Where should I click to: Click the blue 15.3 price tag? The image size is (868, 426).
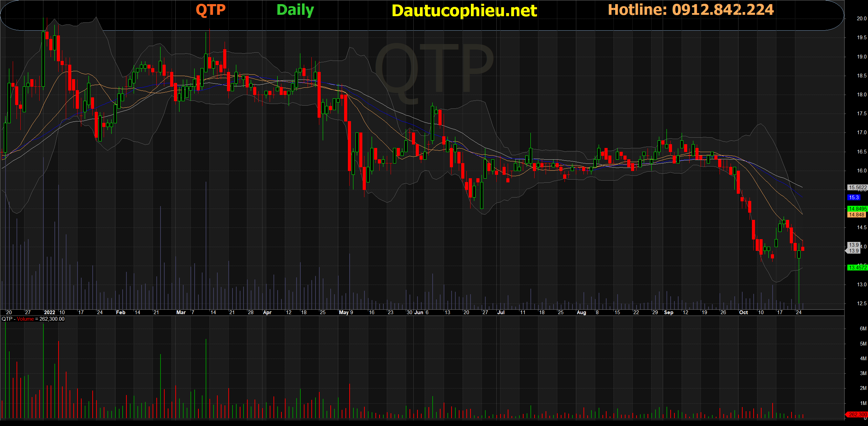click(854, 198)
